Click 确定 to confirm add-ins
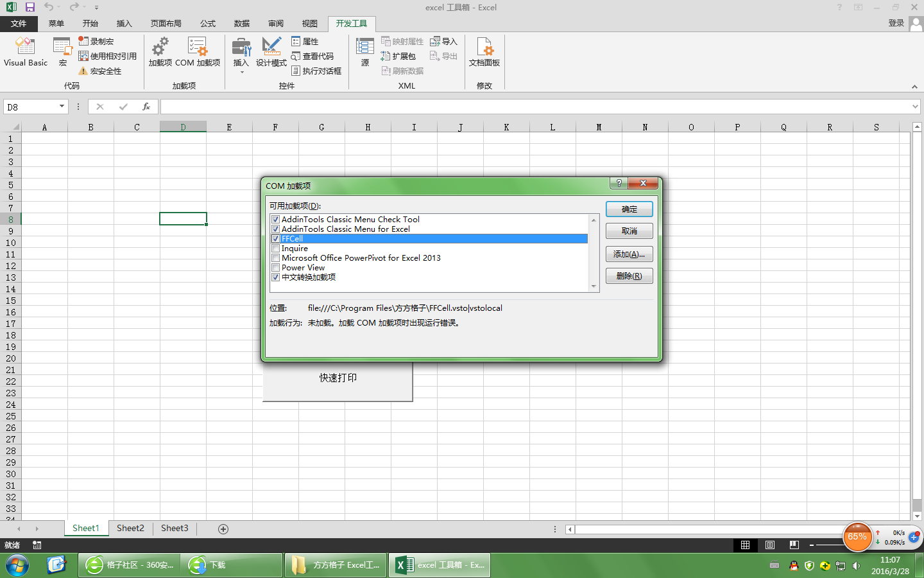Image resolution: width=924 pixels, height=578 pixels. coord(629,209)
